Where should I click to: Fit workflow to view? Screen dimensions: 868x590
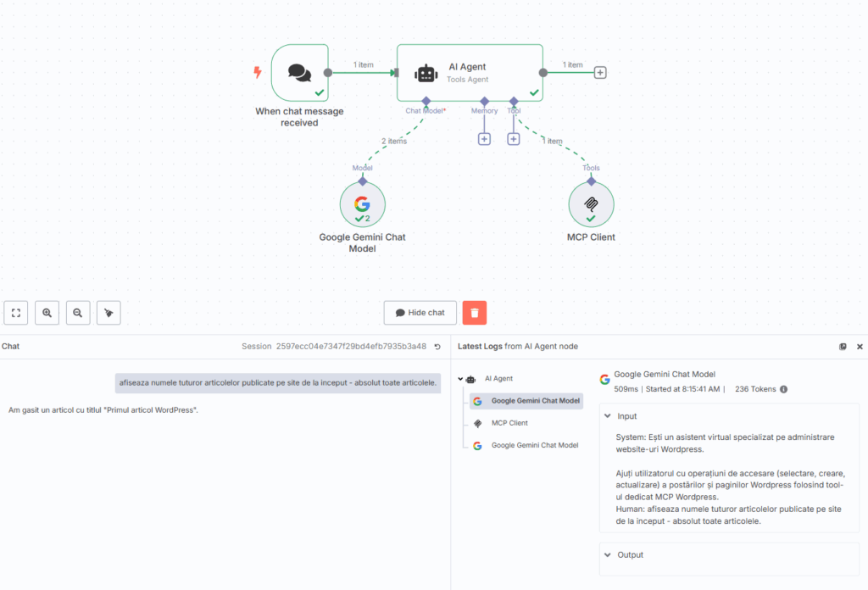tap(16, 313)
